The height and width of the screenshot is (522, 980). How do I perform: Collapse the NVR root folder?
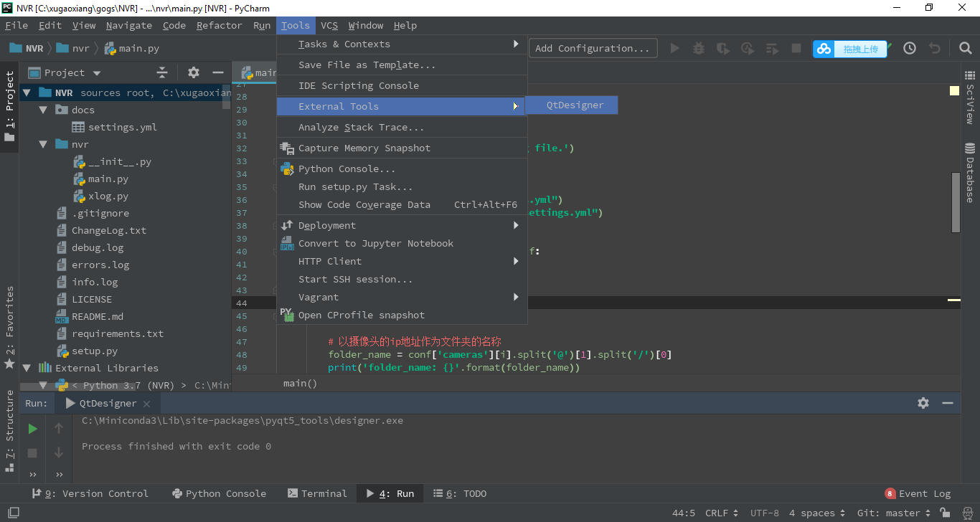[27, 92]
